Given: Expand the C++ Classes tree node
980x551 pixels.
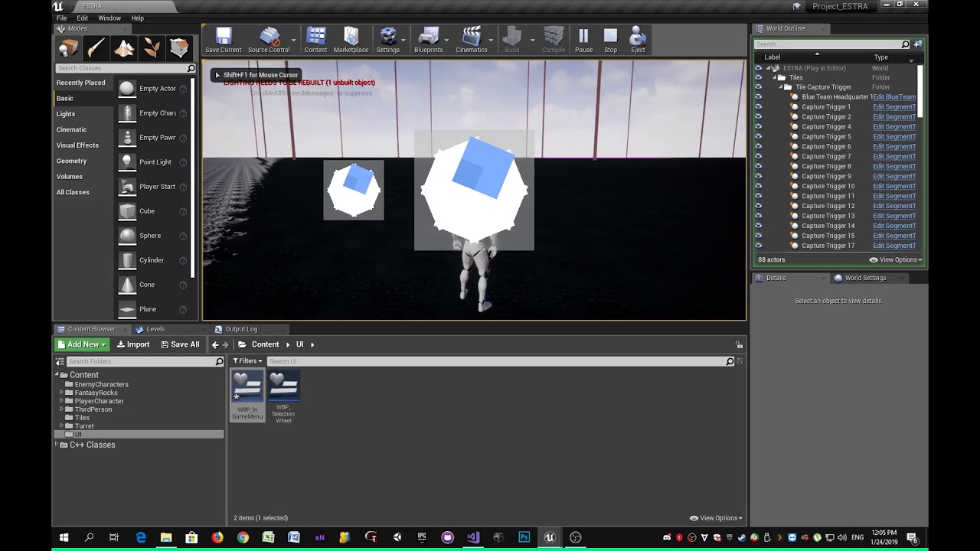Looking at the screenshot, I should tap(56, 445).
